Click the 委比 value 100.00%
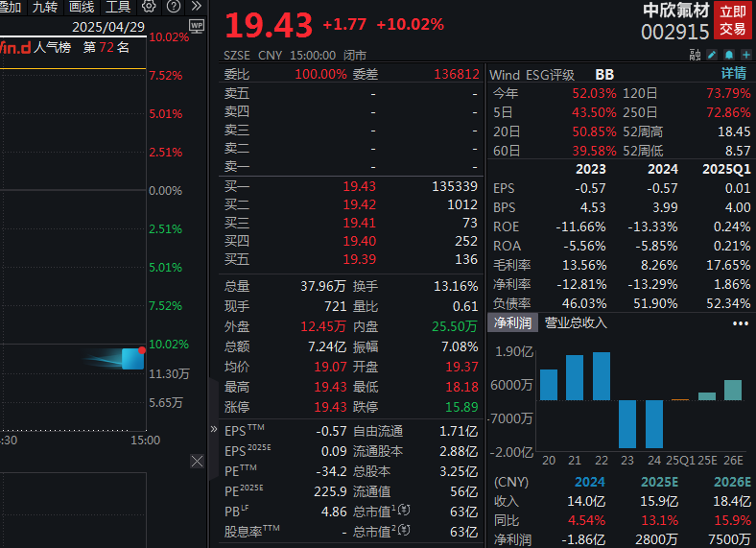 pos(320,74)
